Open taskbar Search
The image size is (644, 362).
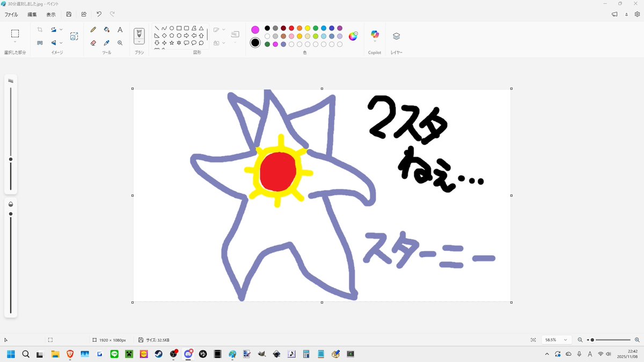pos(25,354)
